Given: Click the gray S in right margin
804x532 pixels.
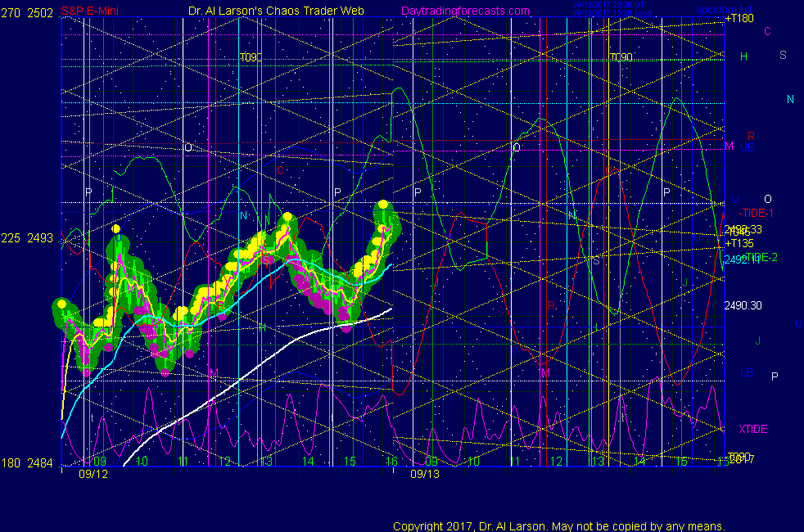Looking at the screenshot, I should point(783,55).
